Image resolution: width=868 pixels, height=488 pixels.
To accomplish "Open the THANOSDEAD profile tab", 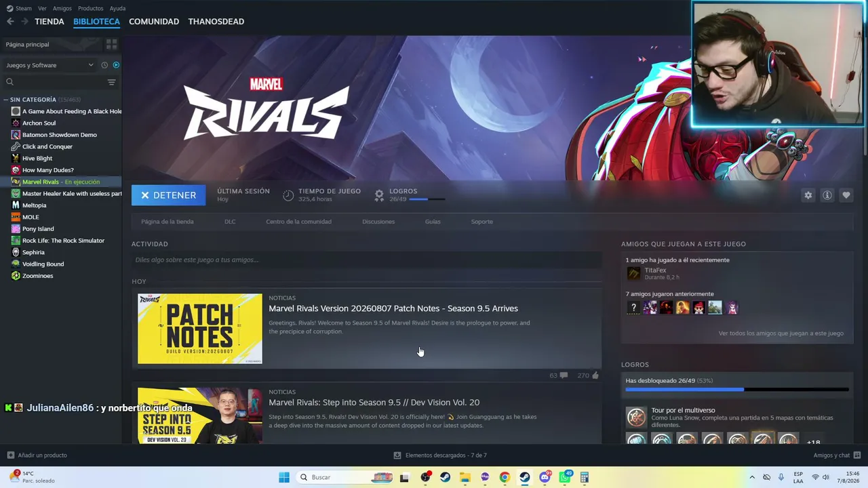I will [x=216, y=22].
